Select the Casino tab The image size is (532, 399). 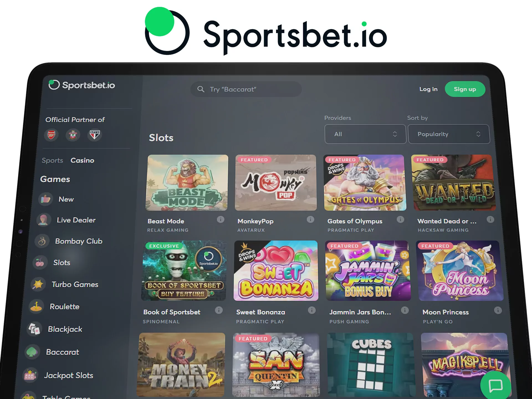82,160
